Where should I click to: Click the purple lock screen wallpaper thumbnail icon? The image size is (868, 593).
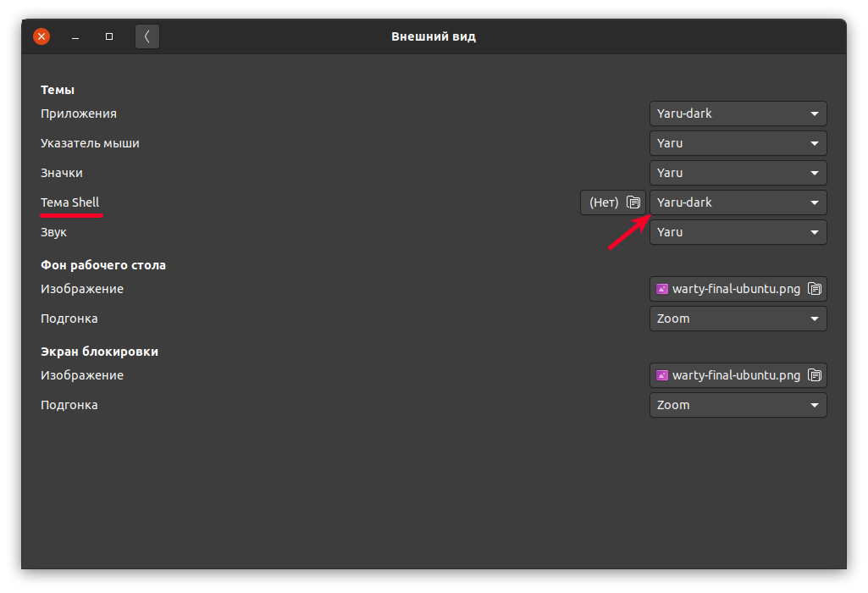(x=661, y=374)
